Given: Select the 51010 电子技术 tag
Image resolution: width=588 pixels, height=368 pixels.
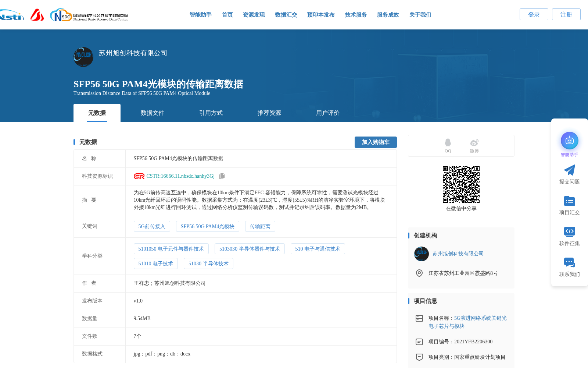Looking at the screenshot, I should click(x=155, y=263).
